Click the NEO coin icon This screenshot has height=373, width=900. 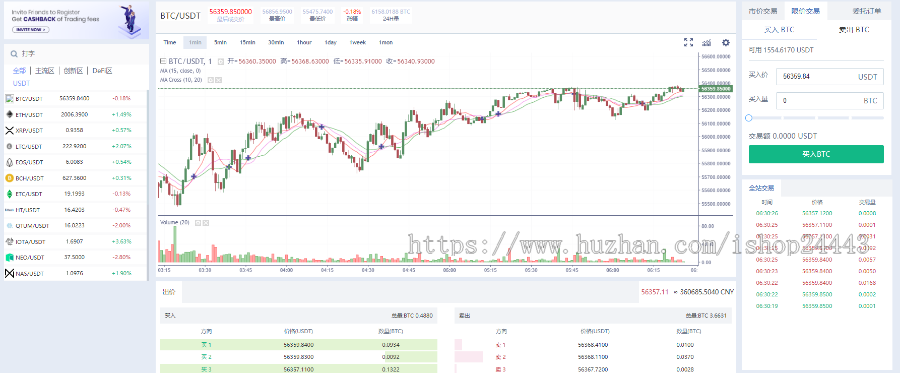point(9,257)
